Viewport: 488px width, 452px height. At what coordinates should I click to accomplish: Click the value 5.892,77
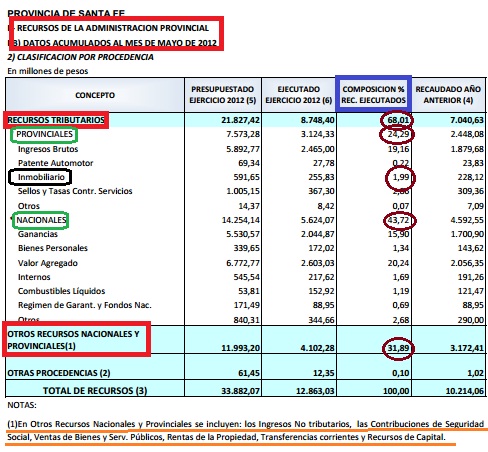click(243, 149)
